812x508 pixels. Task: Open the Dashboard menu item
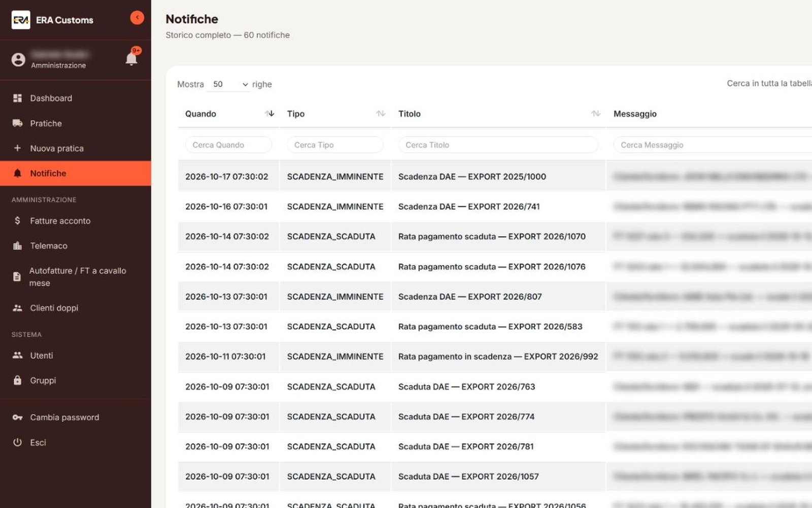[x=76, y=98]
